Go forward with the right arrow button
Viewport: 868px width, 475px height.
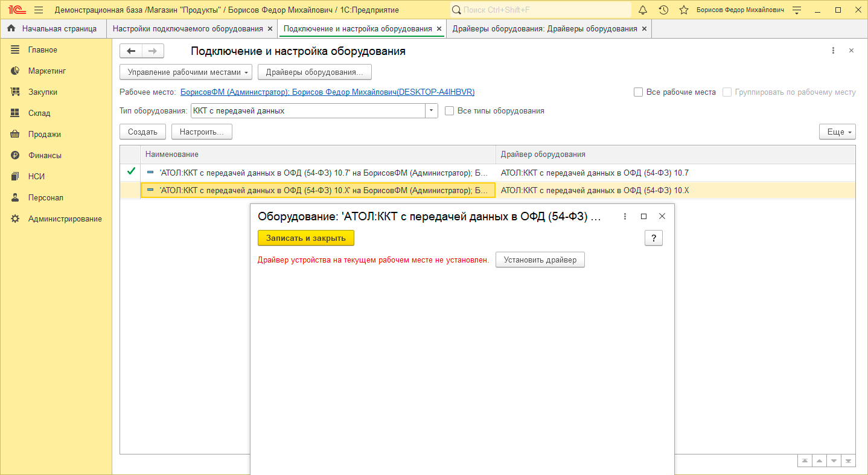click(153, 51)
